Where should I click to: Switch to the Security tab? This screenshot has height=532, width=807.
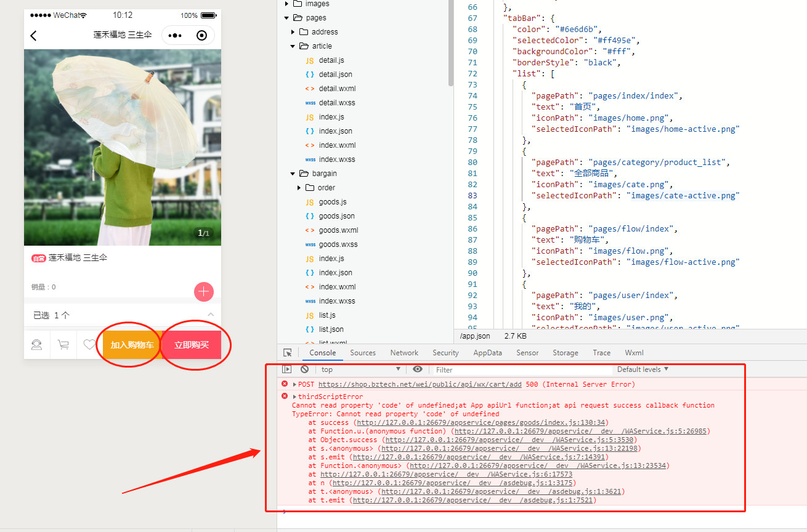tap(445, 353)
